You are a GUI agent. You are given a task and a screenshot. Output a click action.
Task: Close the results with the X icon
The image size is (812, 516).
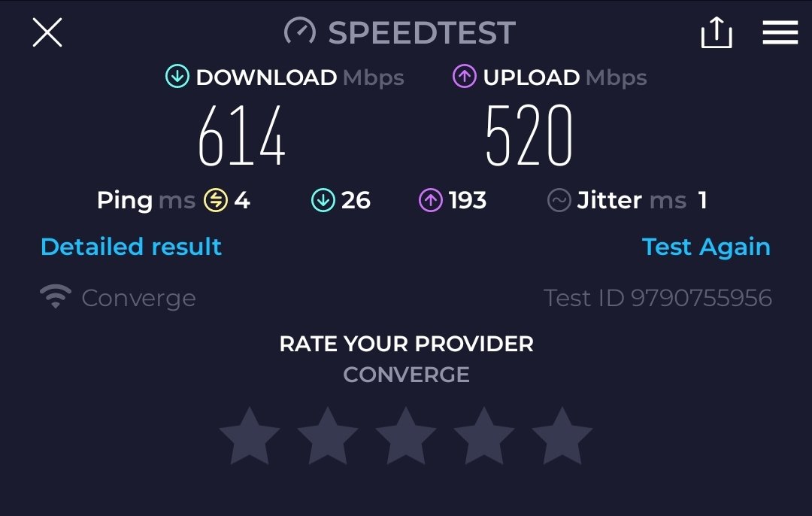click(x=47, y=32)
